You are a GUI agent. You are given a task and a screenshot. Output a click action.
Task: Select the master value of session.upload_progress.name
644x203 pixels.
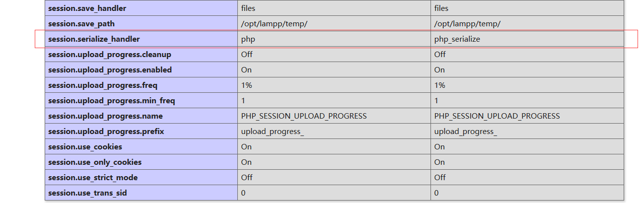497,116
